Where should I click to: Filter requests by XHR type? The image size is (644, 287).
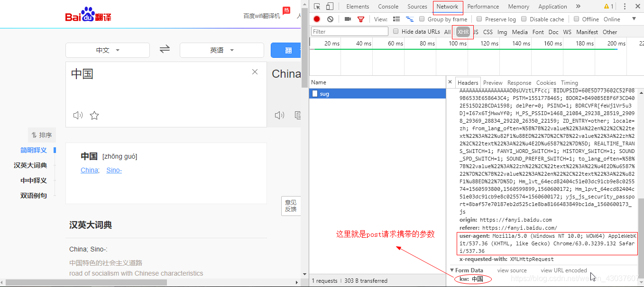click(463, 32)
